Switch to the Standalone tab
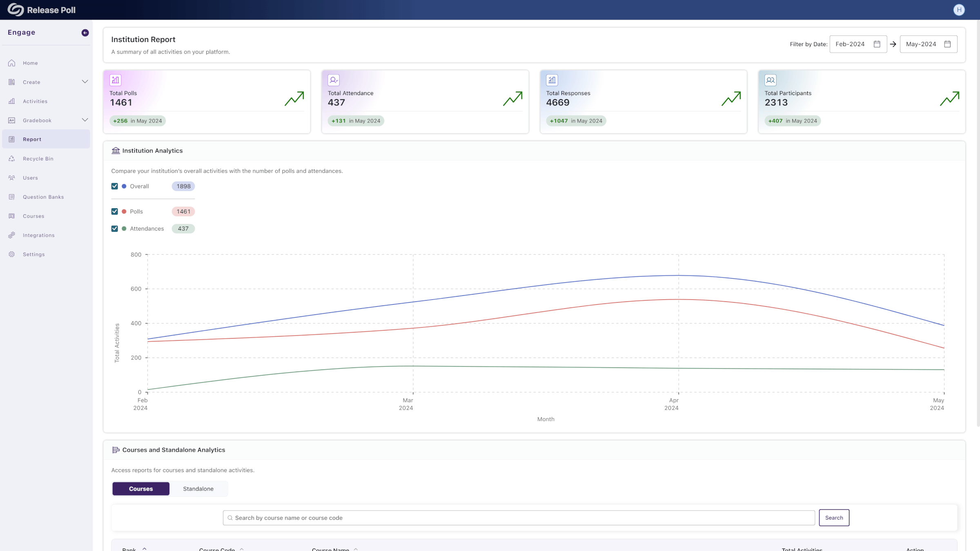980x551 pixels. (x=198, y=489)
